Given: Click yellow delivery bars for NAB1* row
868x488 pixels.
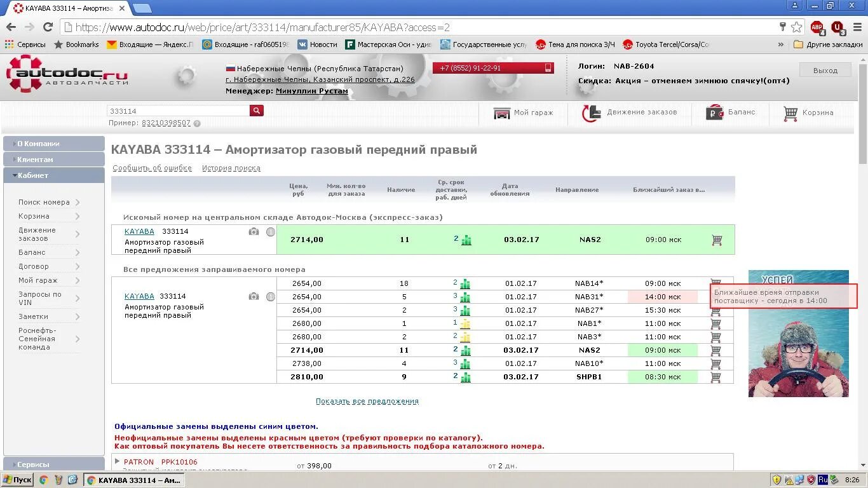Looking at the screenshot, I should (466, 324).
